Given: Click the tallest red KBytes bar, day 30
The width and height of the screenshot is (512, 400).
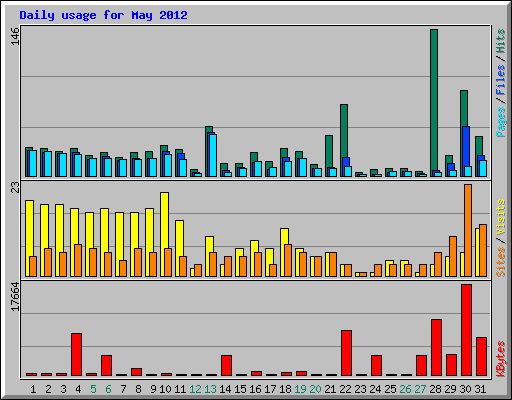Looking at the screenshot, I should (466, 330).
